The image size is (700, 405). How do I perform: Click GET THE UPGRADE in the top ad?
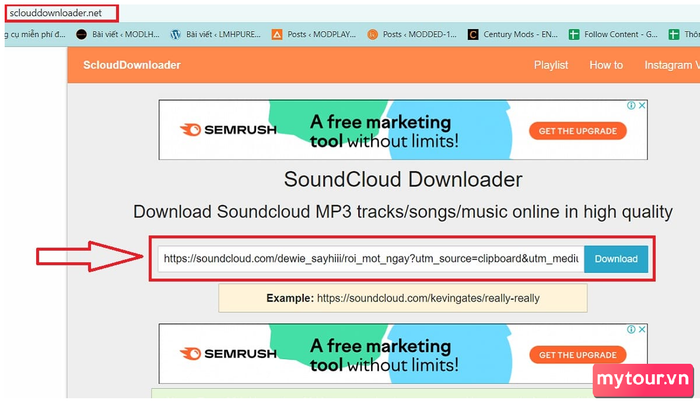(578, 131)
